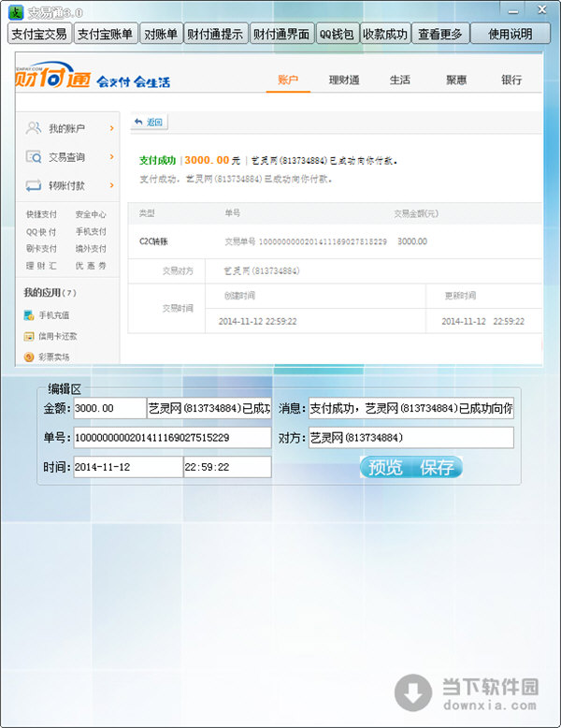Viewport: 561px width, 728px height.
Task: Select the QQ钱包 toolbar button
Action: point(336,34)
